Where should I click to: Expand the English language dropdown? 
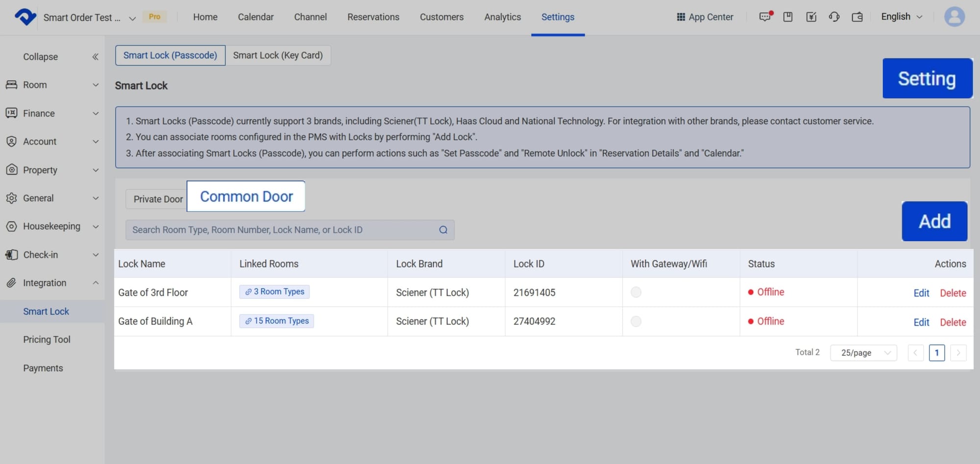[902, 17]
